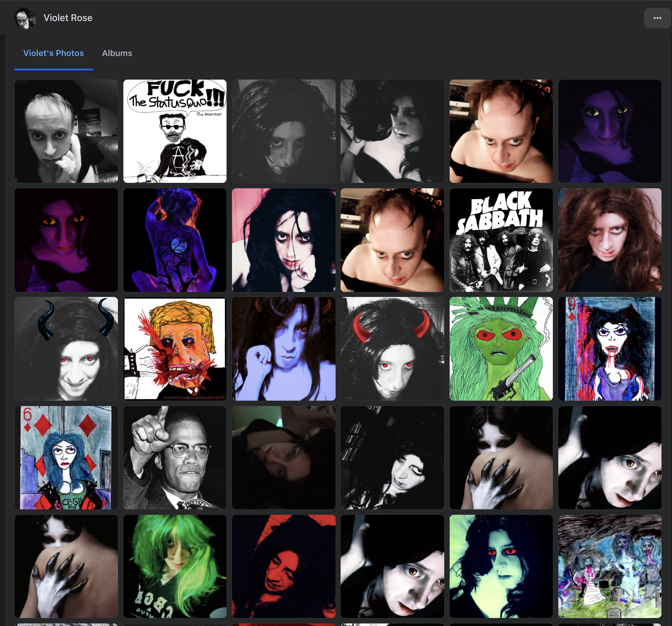This screenshot has width=672, height=626.
Task: Switch to the Albums tab
Action: point(117,54)
